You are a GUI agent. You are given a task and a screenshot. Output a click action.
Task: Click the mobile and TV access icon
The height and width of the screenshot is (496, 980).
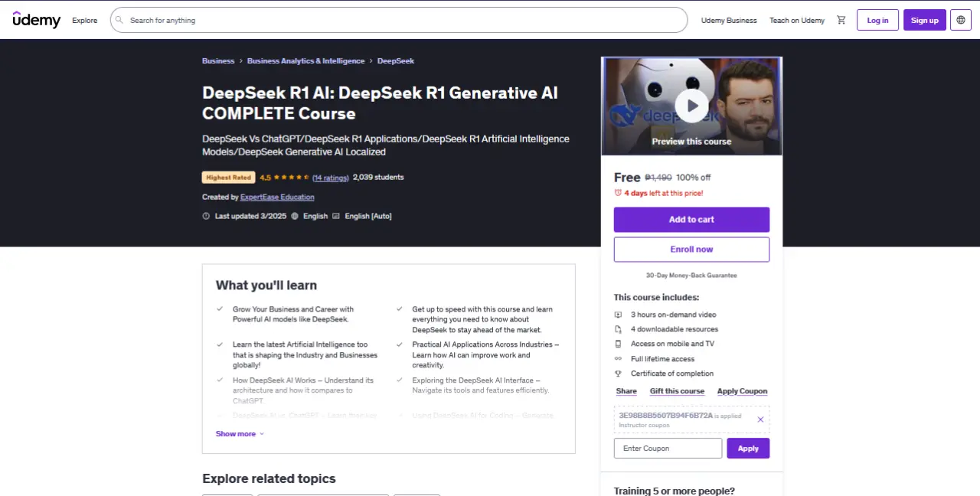coord(618,344)
